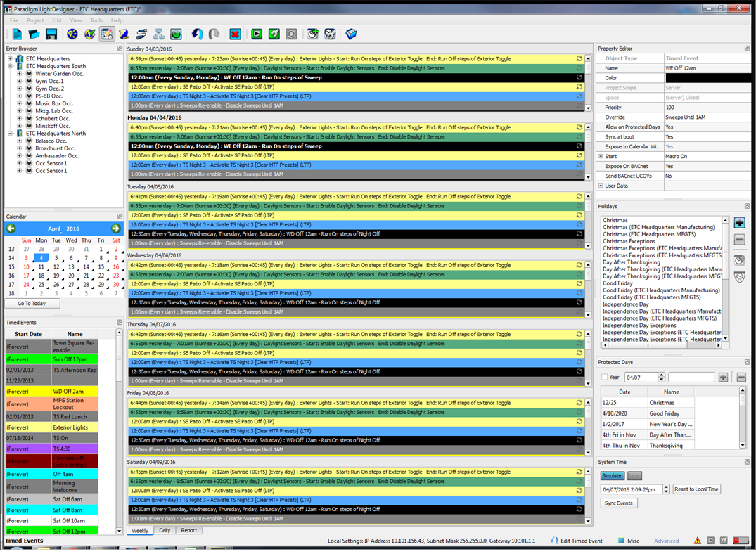Click the green play toolbar icon
756x554 pixels.
pos(257,34)
